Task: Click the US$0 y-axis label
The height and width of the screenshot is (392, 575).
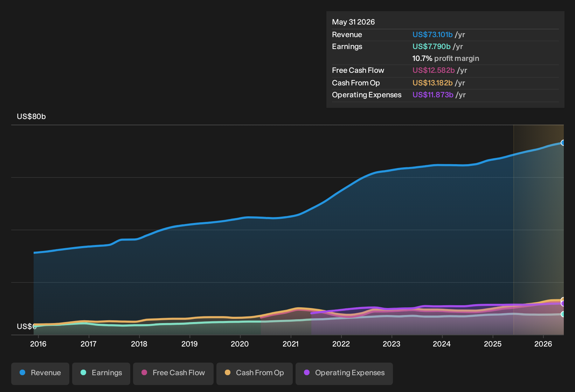Action: [27, 327]
